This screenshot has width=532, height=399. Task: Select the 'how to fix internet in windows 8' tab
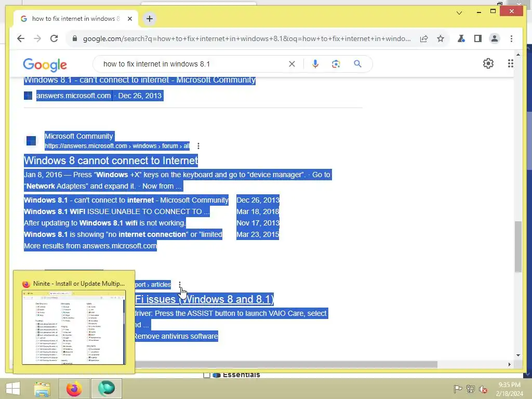pyautogui.click(x=75, y=19)
